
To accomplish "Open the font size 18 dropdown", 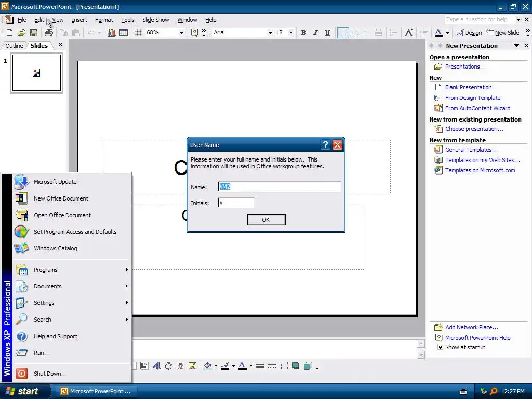I will [291, 33].
